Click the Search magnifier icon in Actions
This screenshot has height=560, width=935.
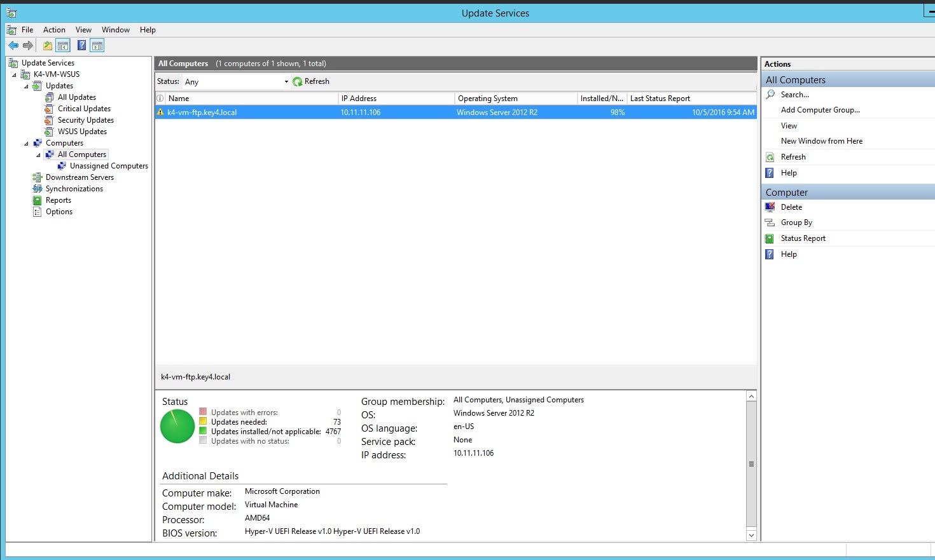(770, 94)
